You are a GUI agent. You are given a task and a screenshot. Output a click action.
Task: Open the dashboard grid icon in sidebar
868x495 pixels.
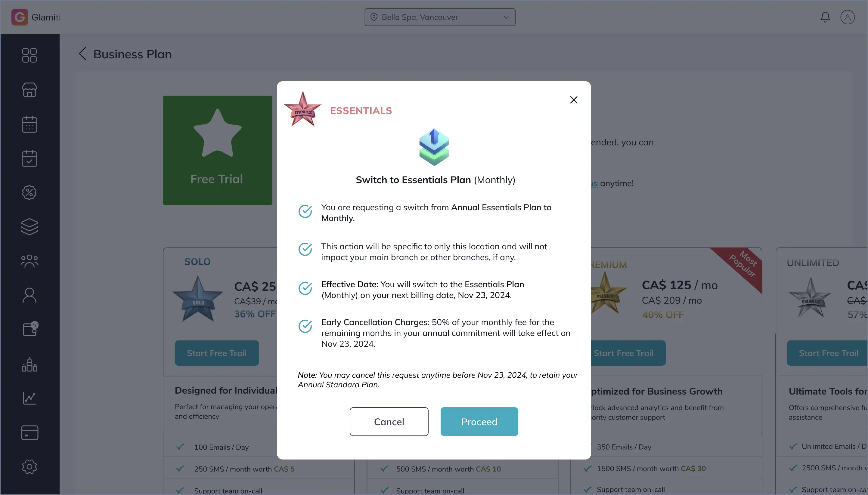[x=29, y=55]
